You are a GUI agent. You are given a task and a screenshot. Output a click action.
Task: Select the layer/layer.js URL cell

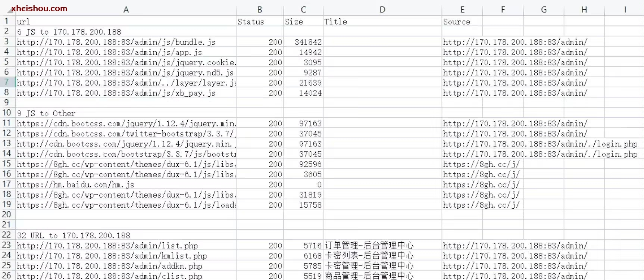click(x=126, y=83)
